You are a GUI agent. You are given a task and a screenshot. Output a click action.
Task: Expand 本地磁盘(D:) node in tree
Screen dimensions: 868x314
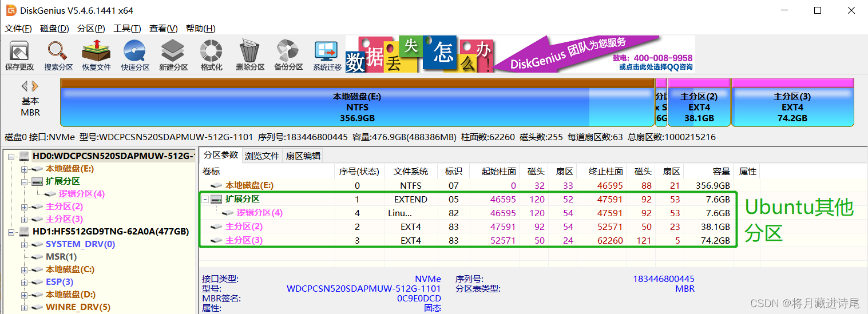[x=24, y=295]
